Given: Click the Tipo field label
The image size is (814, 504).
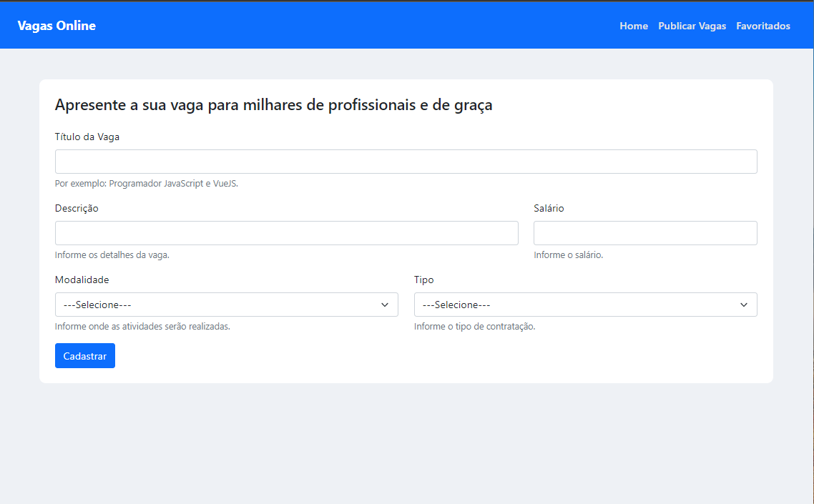Looking at the screenshot, I should 423,280.
